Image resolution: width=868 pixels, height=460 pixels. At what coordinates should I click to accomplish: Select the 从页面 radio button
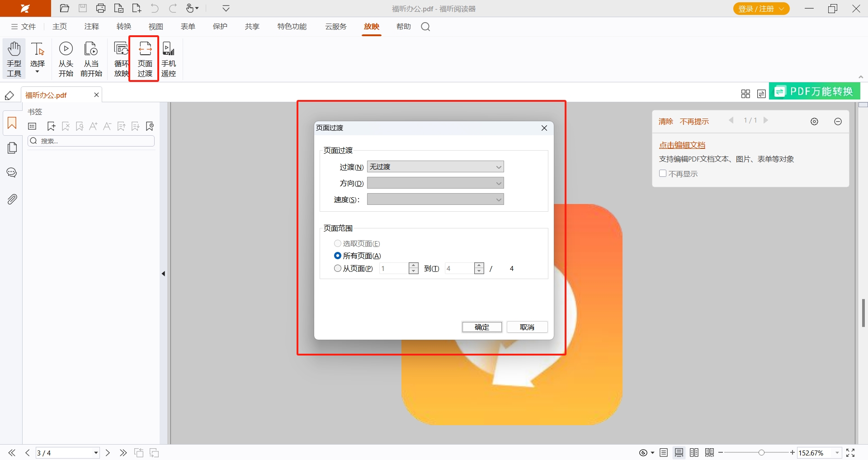coord(338,269)
